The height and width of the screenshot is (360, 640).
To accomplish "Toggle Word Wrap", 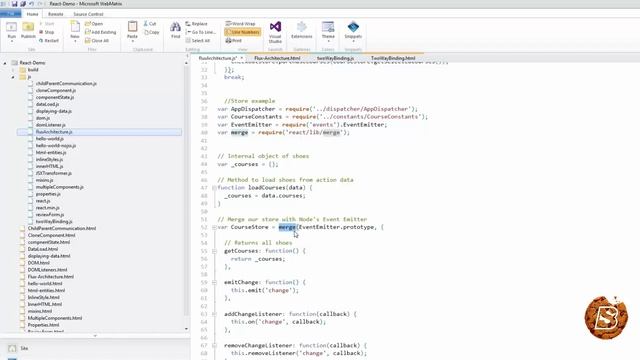I will click(240, 24).
